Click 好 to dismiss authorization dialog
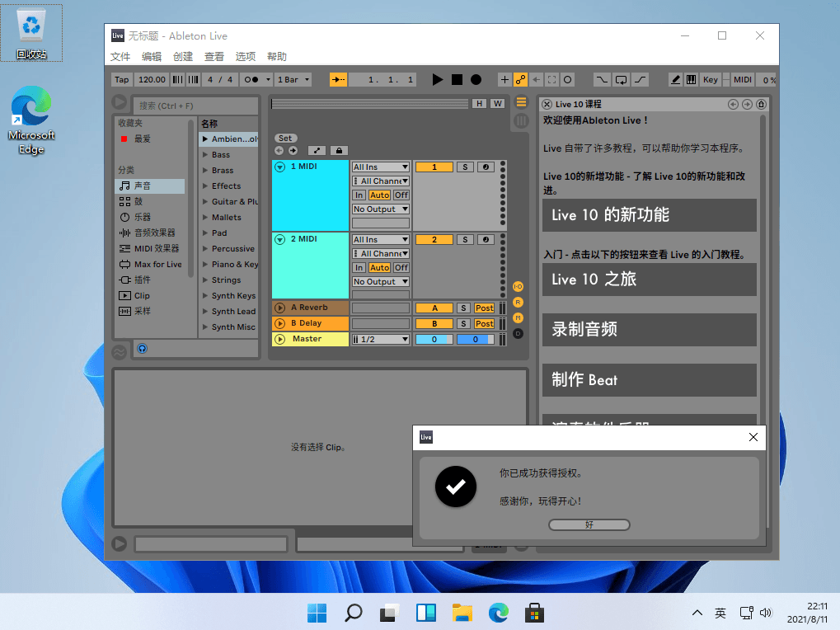The image size is (840, 630). tap(589, 525)
